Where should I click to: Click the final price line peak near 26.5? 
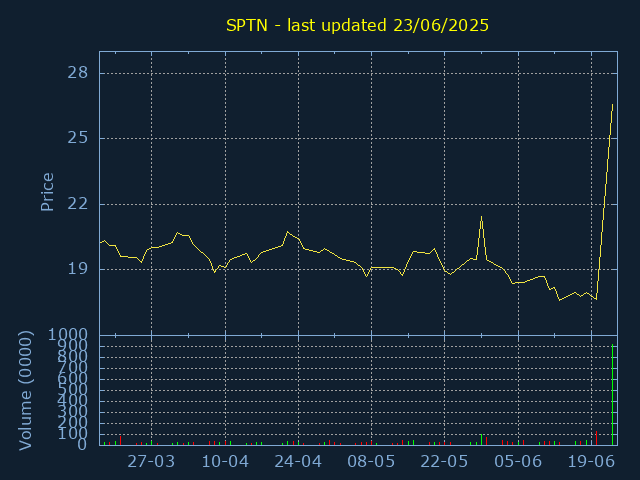pos(613,105)
